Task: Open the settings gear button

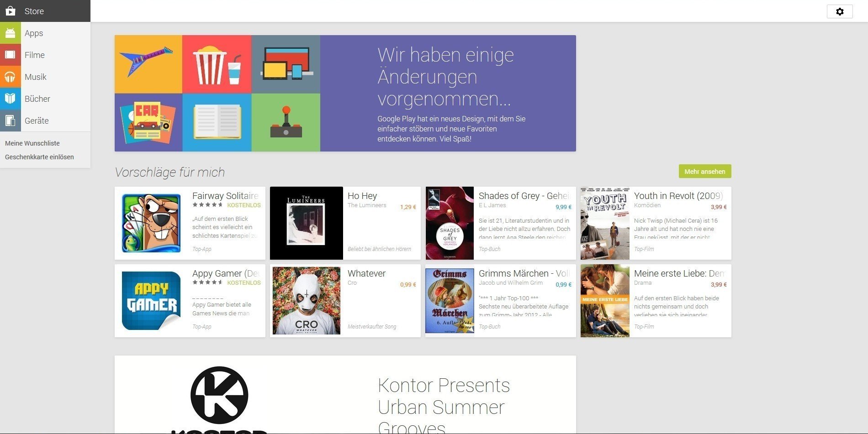Action: [840, 11]
